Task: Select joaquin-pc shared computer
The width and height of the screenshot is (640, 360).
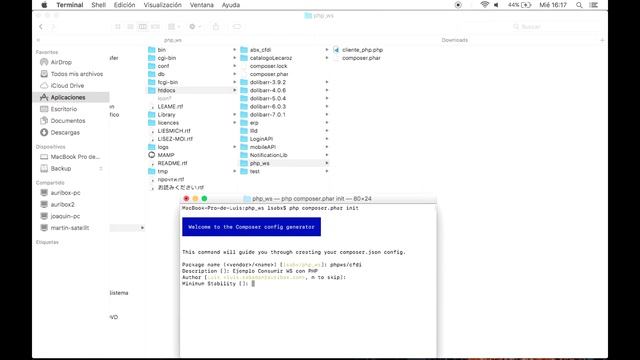Action: point(65,216)
